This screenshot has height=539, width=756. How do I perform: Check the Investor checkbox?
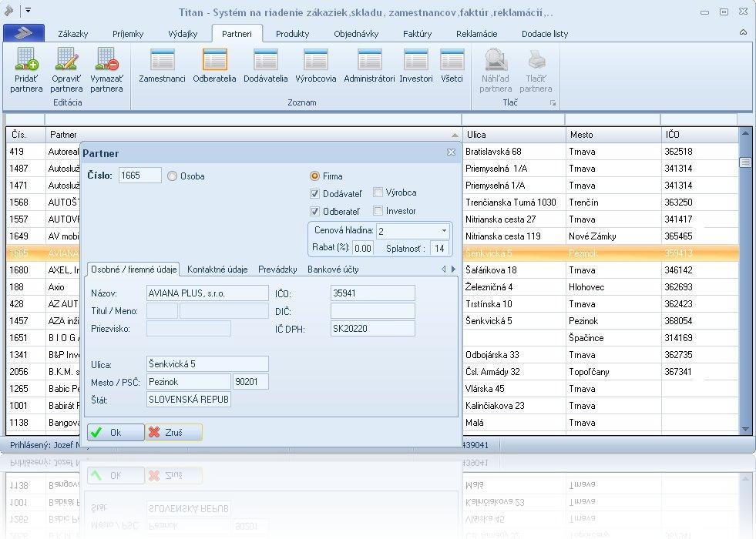coord(378,211)
